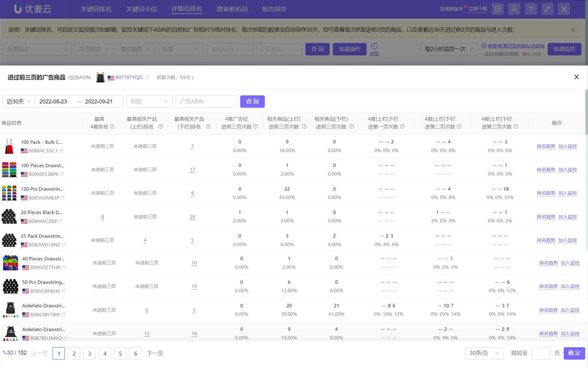588x368 pixels.
Task: Open 排名趋势 for product B0B64C3GC1
Action: click(547, 146)
